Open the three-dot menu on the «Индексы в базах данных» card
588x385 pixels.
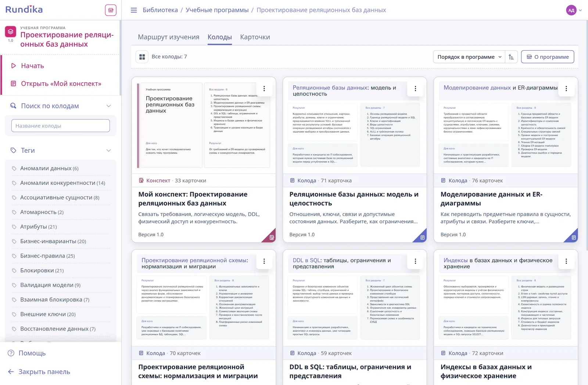pos(566,261)
